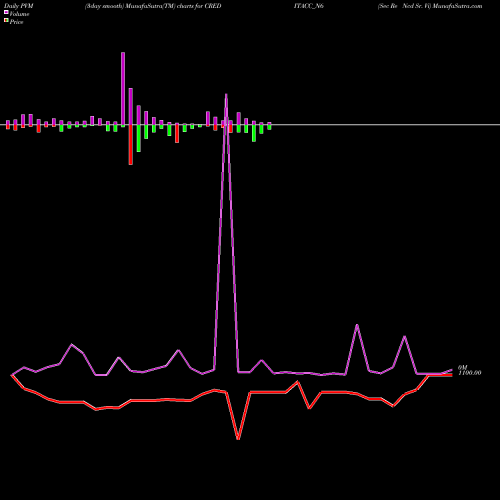Select the 'Price' legend label
The image size is (500, 500).
pyautogui.click(x=16, y=22)
